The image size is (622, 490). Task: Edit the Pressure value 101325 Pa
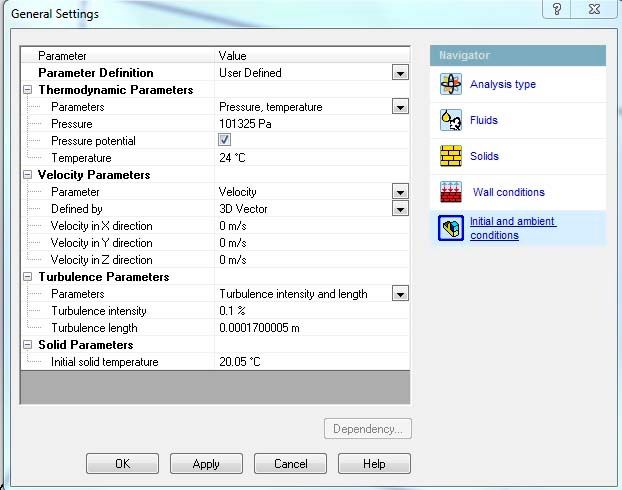coord(312,124)
